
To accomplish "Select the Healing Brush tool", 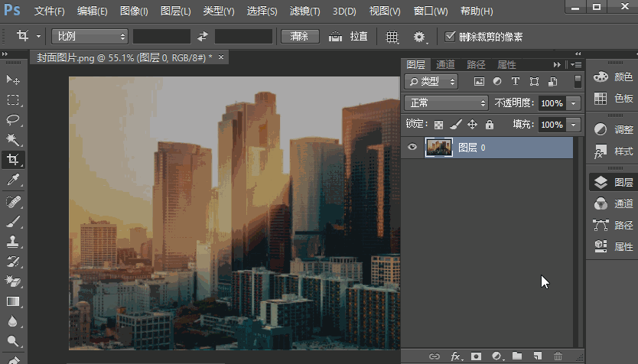I will [x=13, y=202].
